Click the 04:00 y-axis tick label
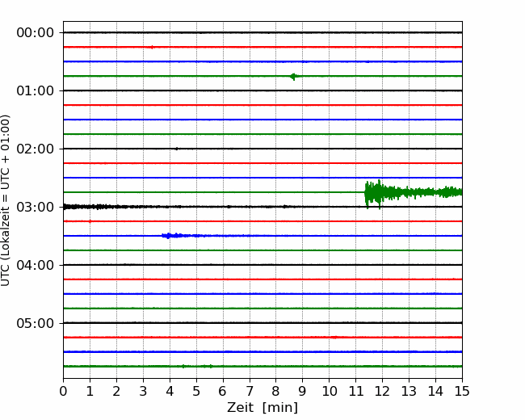The height and width of the screenshot is (420, 525). [x=35, y=265]
